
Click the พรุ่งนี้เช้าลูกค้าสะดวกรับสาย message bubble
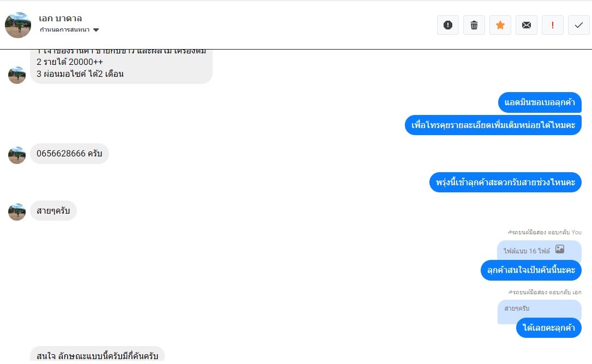coord(505,182)
